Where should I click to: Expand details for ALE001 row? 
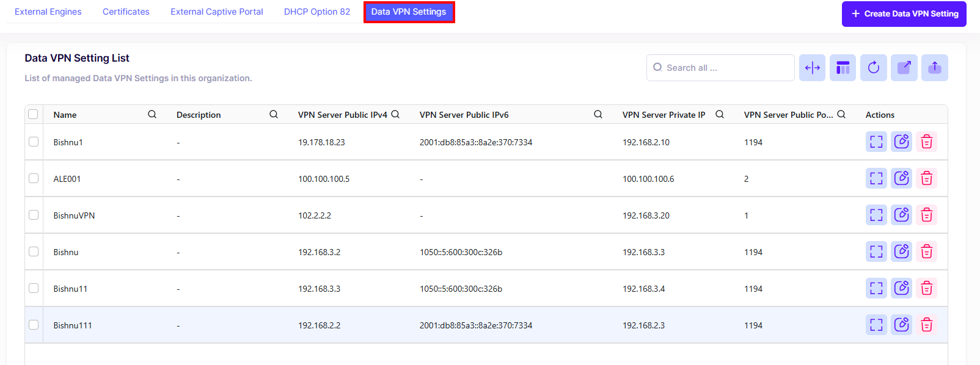pyautogui.click(x=876, y=178)
